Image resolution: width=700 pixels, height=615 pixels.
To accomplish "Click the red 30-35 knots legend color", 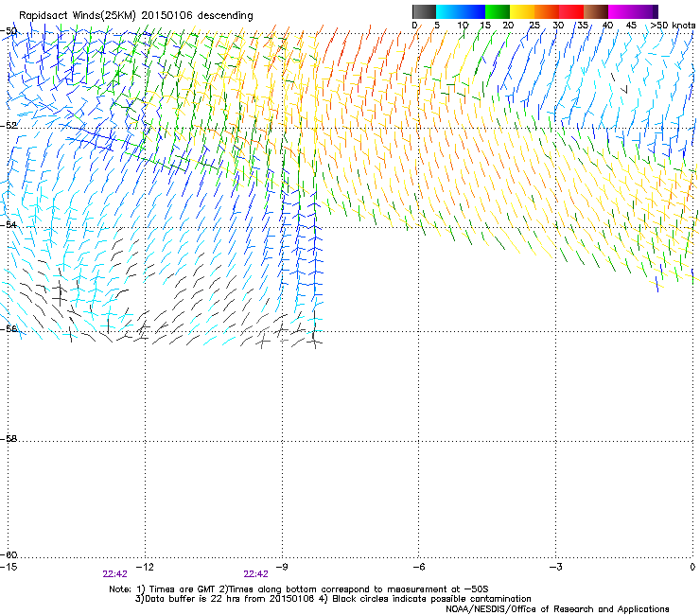I will click(x=571, y=11).
